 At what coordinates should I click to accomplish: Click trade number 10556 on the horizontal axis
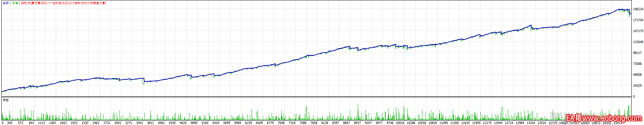422,123
